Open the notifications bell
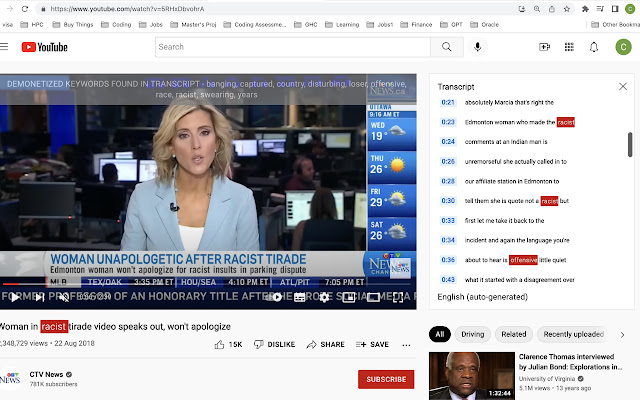This screenshot has width=640, height=400. pos(594,47)
